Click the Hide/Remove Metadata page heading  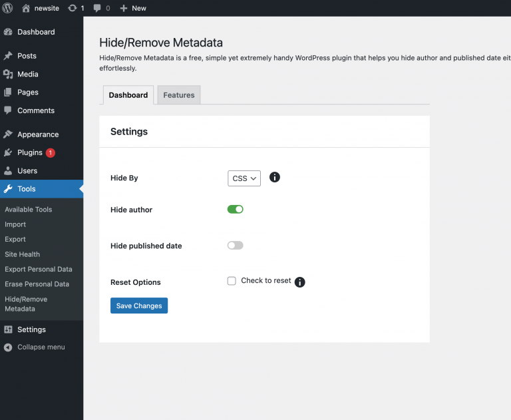point(161,43)
